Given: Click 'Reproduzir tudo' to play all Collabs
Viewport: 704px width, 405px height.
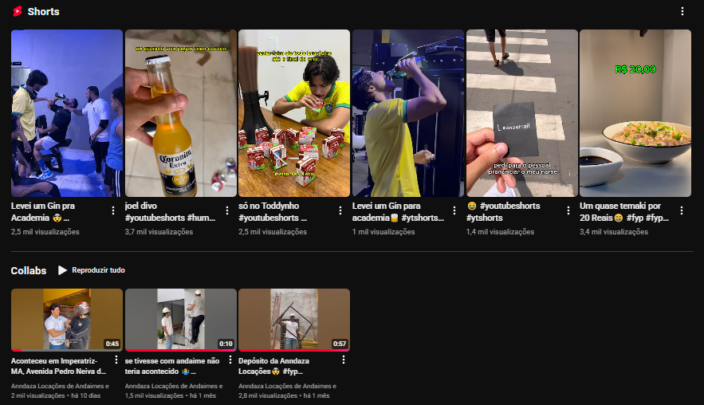Looking at the screenshot, I should (x=91, y=271).
